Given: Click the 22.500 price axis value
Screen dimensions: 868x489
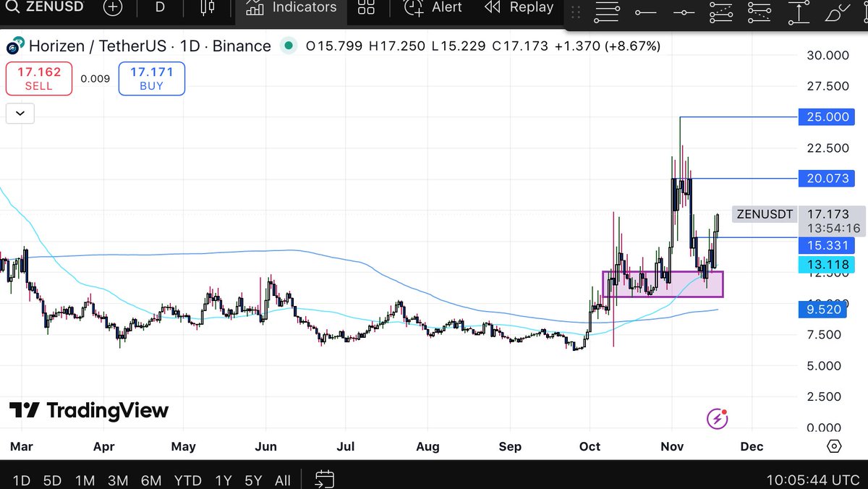Looking at the screenshot, I should 826,148.
